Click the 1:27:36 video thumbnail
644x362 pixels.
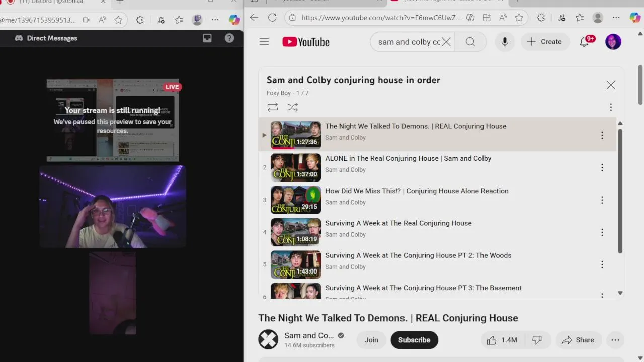tap(296, 135)
